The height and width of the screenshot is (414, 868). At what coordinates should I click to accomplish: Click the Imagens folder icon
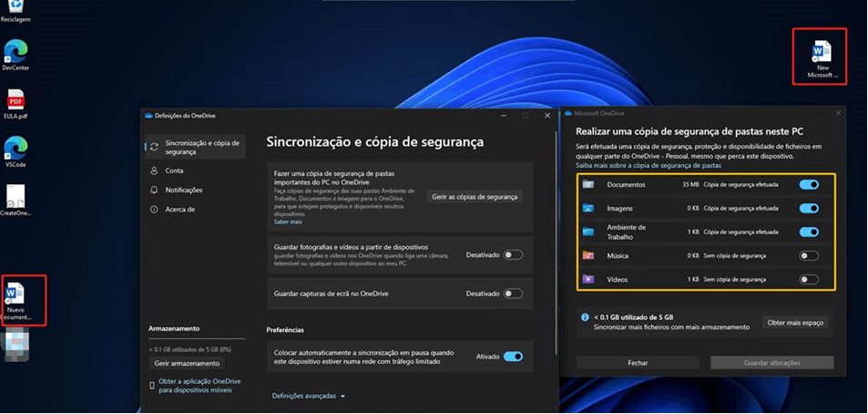click(588, 209)
